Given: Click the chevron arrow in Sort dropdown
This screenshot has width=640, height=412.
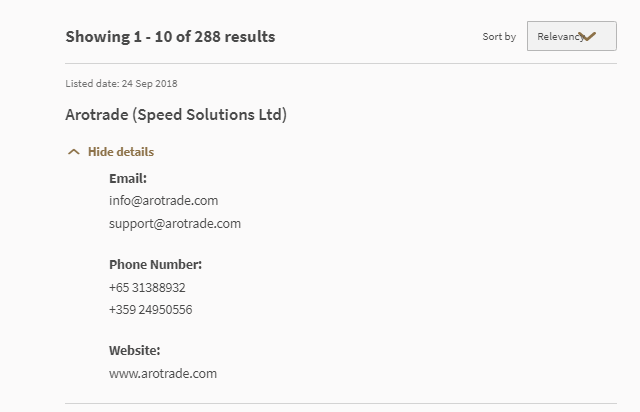Looking at the screenshot, I should pos(588,37).
